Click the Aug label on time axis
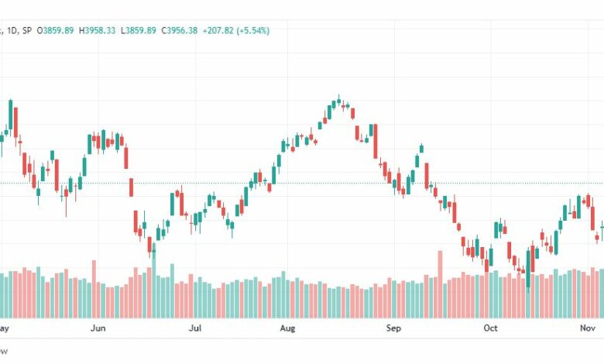 (287, 328)
